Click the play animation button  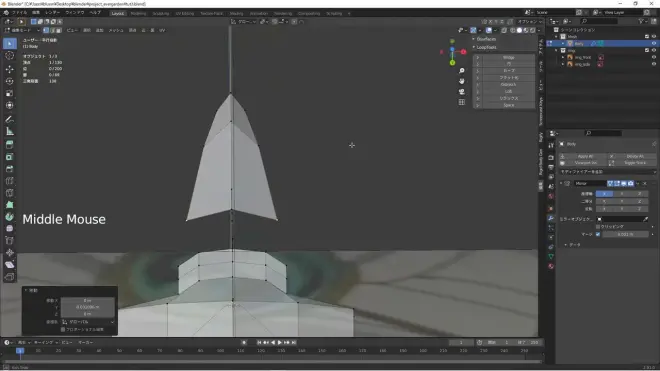[x=279, y=342]
